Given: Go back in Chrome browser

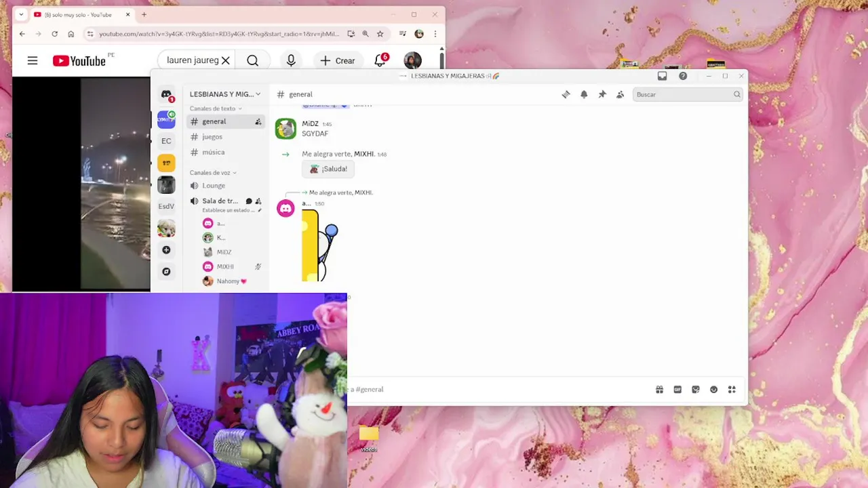Looking at the screenshot, I should [x=22, y=34].
